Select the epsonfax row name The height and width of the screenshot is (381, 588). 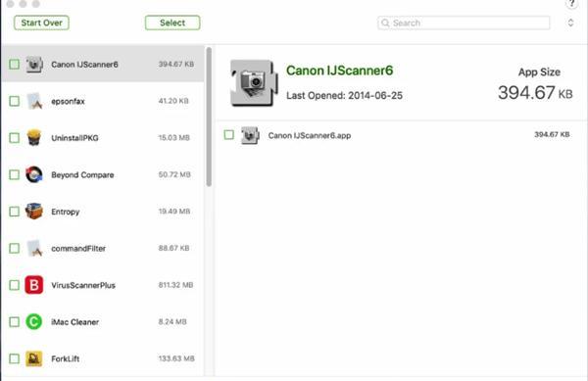click(68, 101)
